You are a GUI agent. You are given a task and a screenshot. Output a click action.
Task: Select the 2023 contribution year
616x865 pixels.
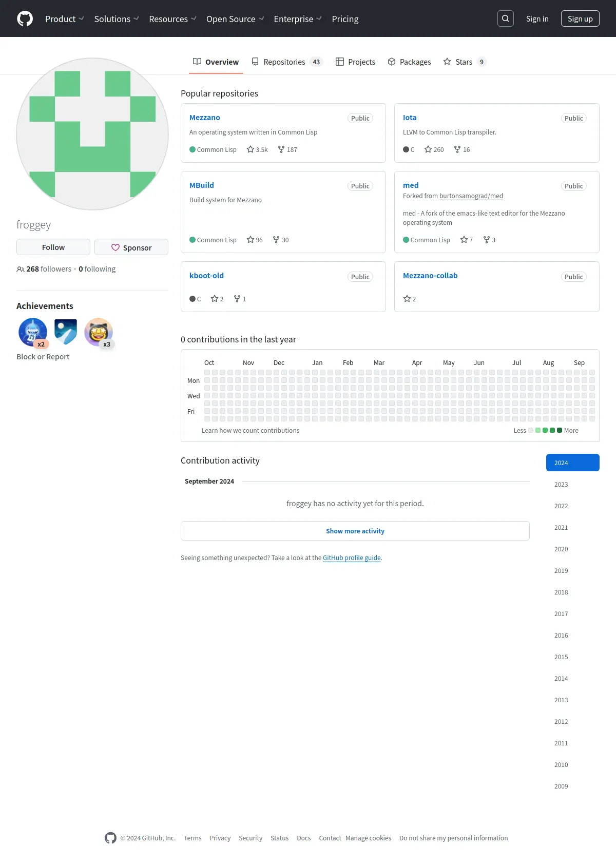tap(573, 484)
